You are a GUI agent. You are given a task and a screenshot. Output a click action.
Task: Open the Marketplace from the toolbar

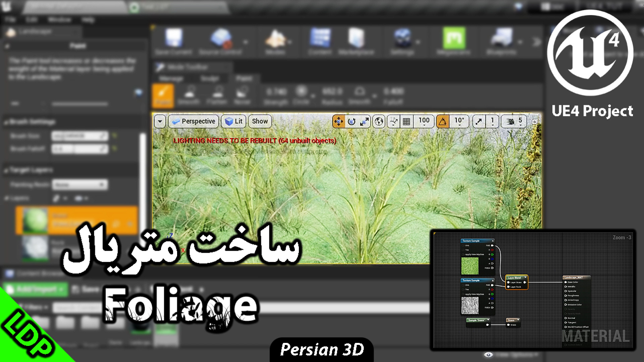pyautogui.click(x=357, y=39)
